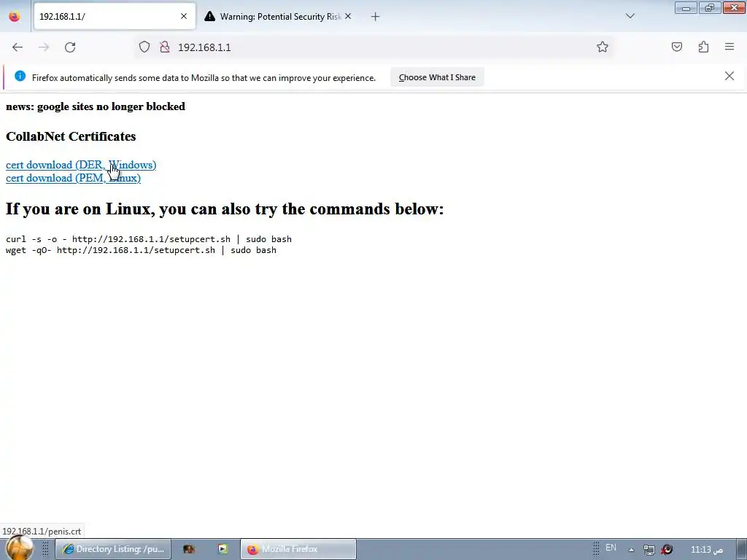The width and height of the screenshot is (747, 560).
Task: Open the Firefox application menu
Action: click(729, 47)
